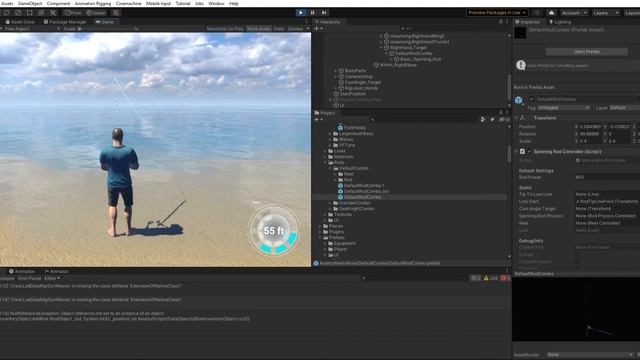640x360 pixels.
Task: Switch to the Animator tab
Action: (56, 271)
